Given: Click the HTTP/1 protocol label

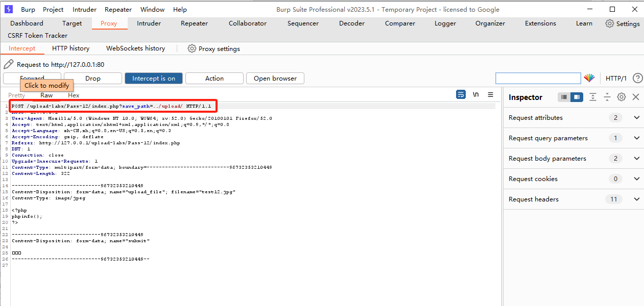Looking at the screenshot, I should (616, 78).
